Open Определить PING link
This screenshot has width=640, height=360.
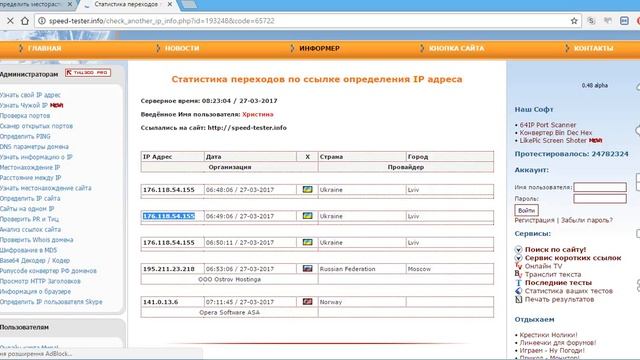click(x=25, y=136)
